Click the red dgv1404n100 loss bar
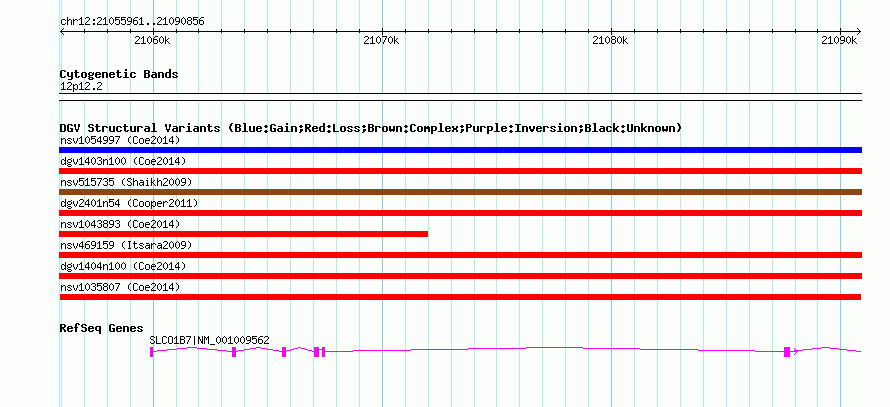Viewport: 890px width, 407px height. (460, 276)
